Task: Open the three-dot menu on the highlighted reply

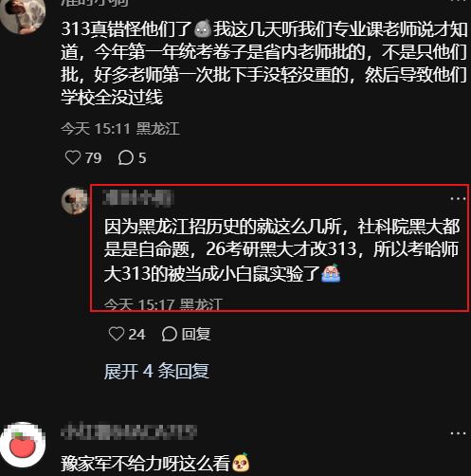Action: point(458,199)
